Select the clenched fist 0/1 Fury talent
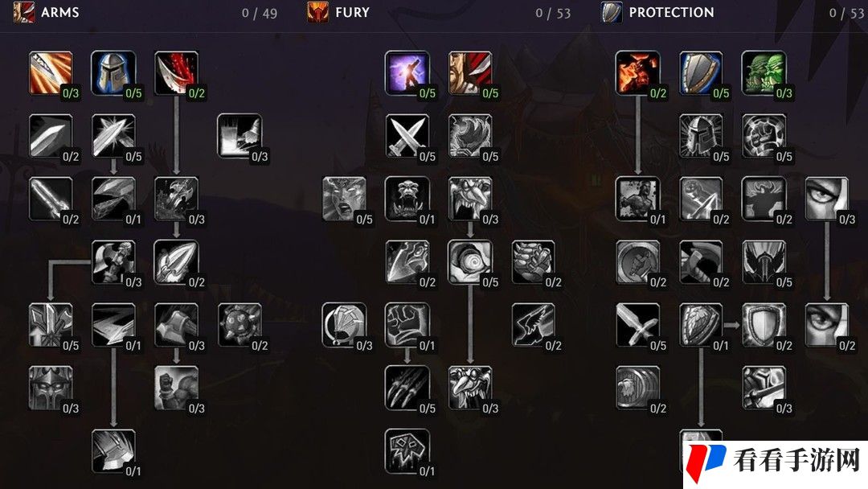Image resolution: width=868 pixels, height=489 pixels. pos(407,325)
